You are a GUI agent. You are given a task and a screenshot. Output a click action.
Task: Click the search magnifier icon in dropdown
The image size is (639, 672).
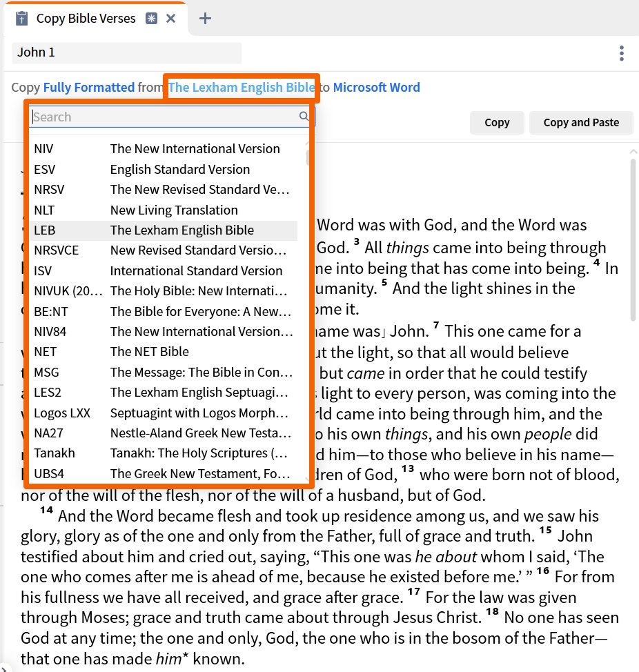pyautogui.click(x=304, y=116)
